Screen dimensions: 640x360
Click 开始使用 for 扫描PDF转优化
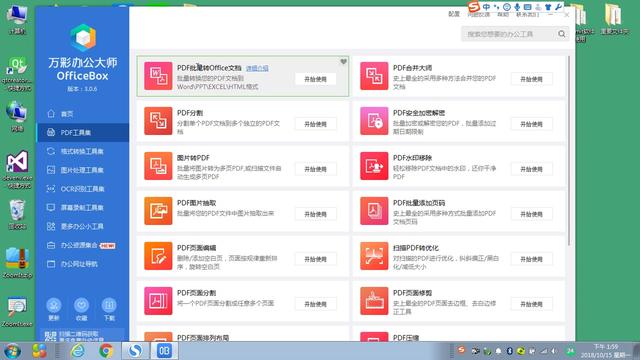pos(531,259)
